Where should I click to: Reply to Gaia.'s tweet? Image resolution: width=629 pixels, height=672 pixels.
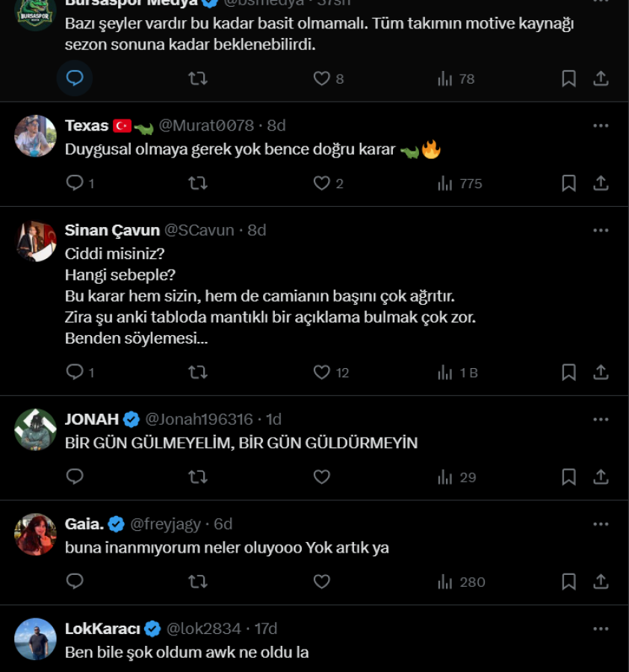[75, 582]
